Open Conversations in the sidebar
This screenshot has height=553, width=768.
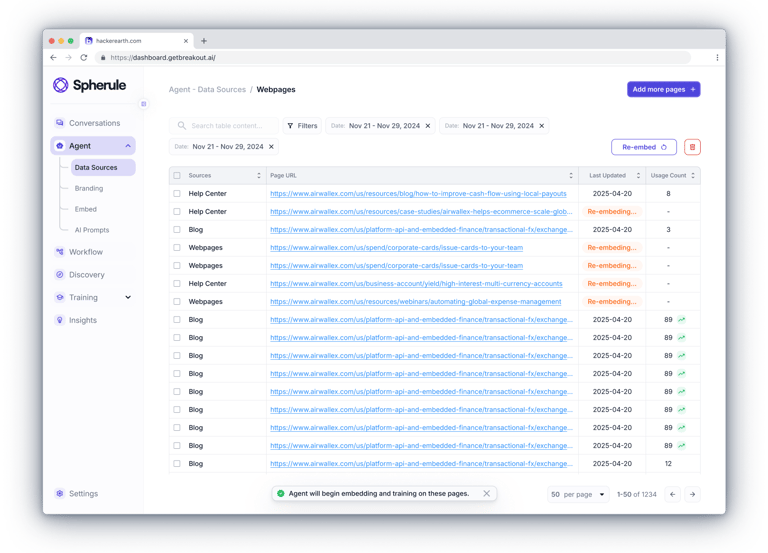click(x=93, y=123)
